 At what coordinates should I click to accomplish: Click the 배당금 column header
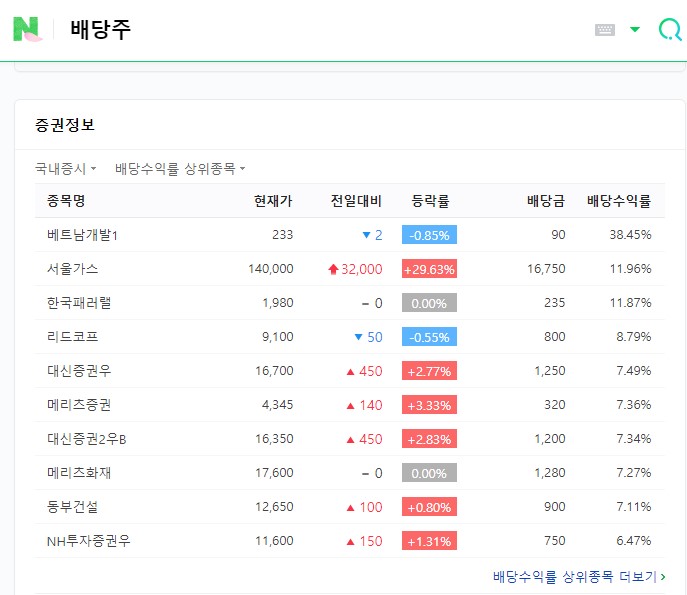[545, 201]
